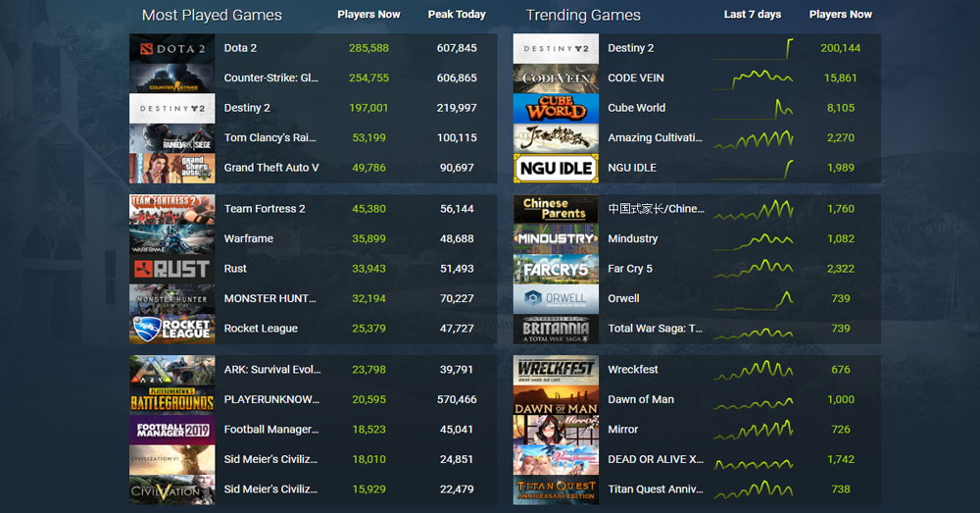
Task: Click the Team Fortress 2 name link
Action: [x=265, y=209]
